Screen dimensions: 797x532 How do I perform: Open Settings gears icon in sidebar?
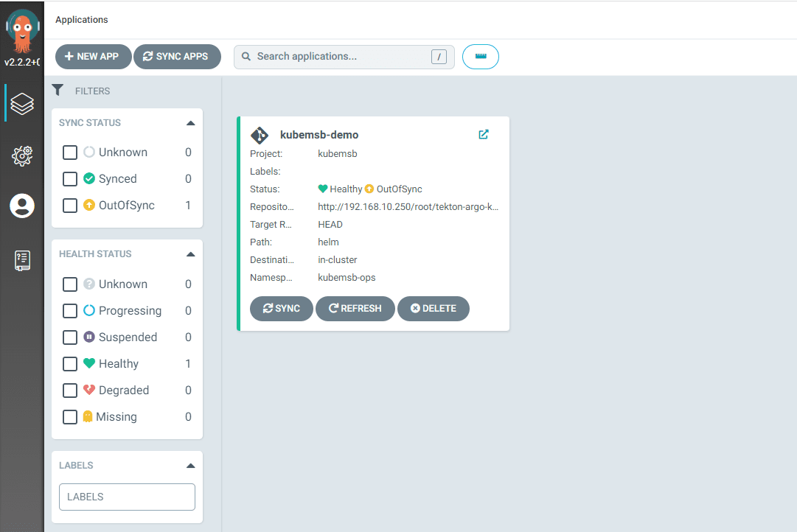(22, 155)
